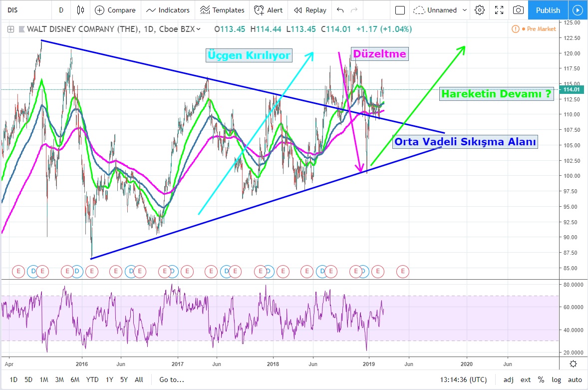Select the 1D time range
588x390 pixels.
13,380
